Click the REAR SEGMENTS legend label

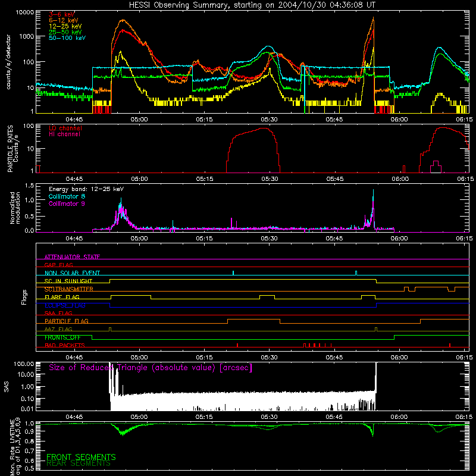click(x=79, y=464)
